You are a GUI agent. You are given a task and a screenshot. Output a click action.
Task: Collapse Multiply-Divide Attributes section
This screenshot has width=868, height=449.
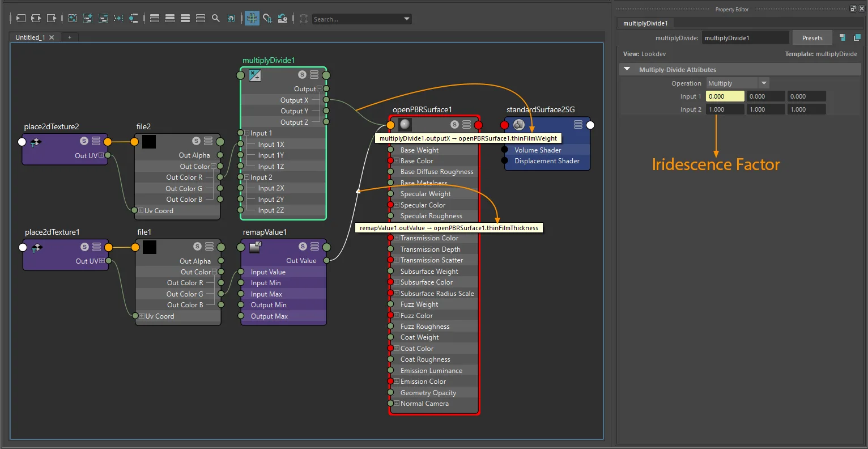coord(627,69)
